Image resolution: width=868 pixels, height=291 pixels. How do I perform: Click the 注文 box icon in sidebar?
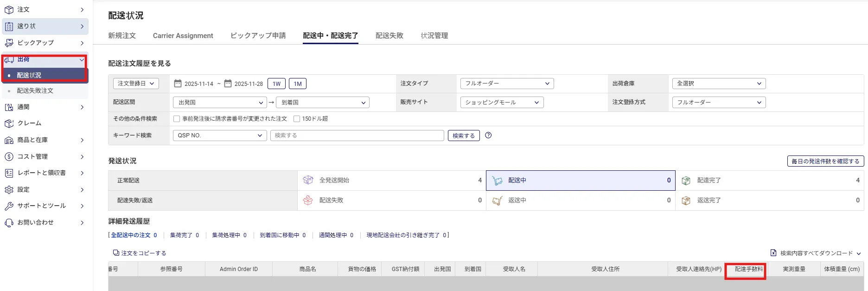pyautogui.click(x=9, y=10)
